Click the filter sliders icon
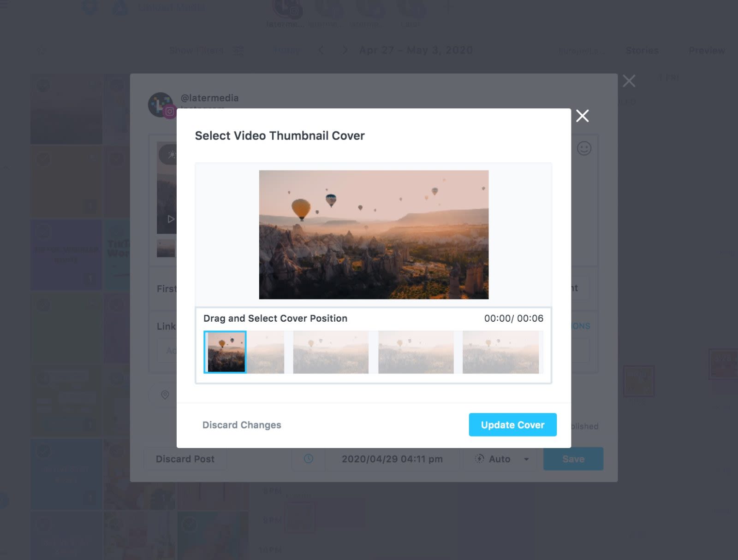Image resolution: width=738 pixels, height=560 pixels. click(238, 50)
